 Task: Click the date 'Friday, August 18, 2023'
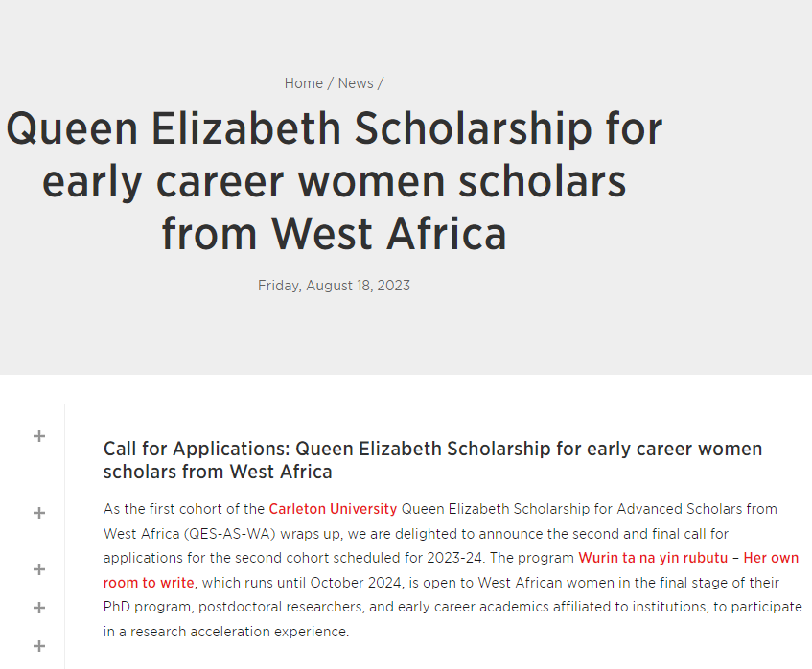click(334, 286)
